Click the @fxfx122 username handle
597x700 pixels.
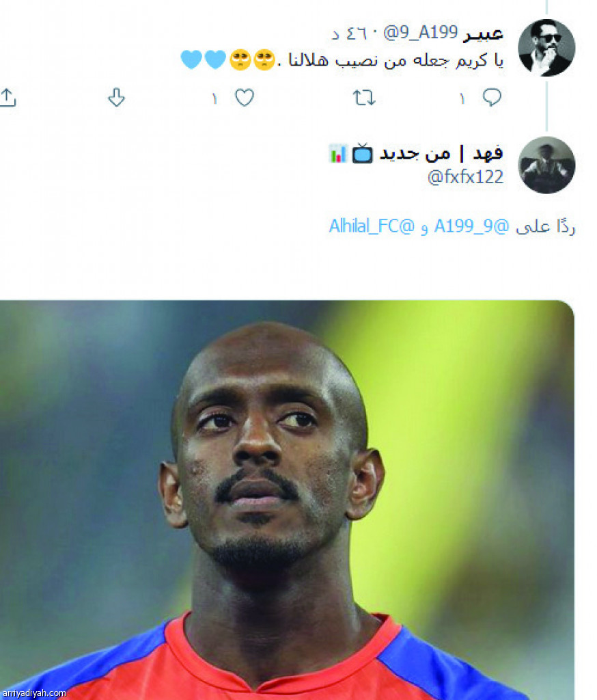[x=465, y=177]
